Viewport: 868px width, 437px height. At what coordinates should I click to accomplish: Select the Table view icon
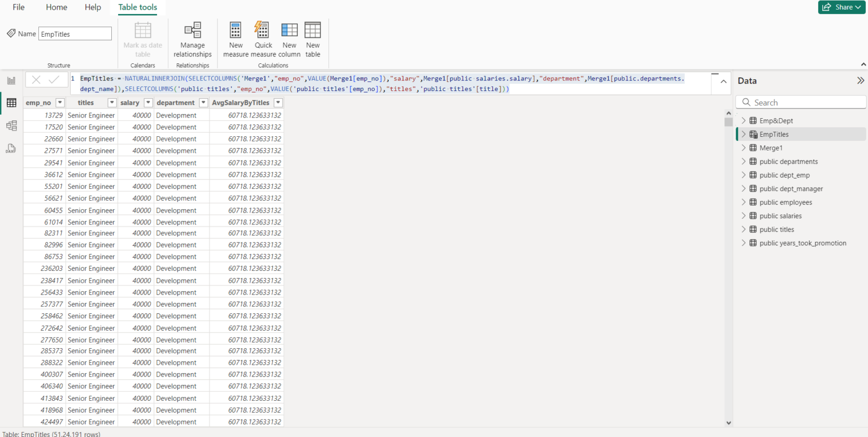11,103
